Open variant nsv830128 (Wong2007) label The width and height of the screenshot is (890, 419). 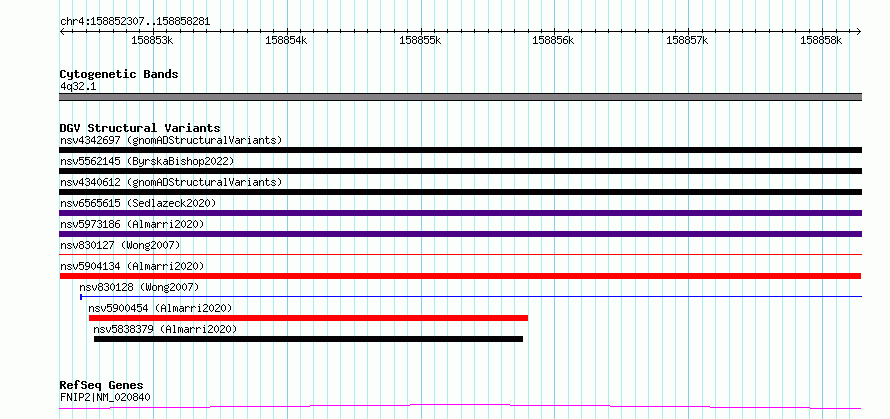point(139,287)
